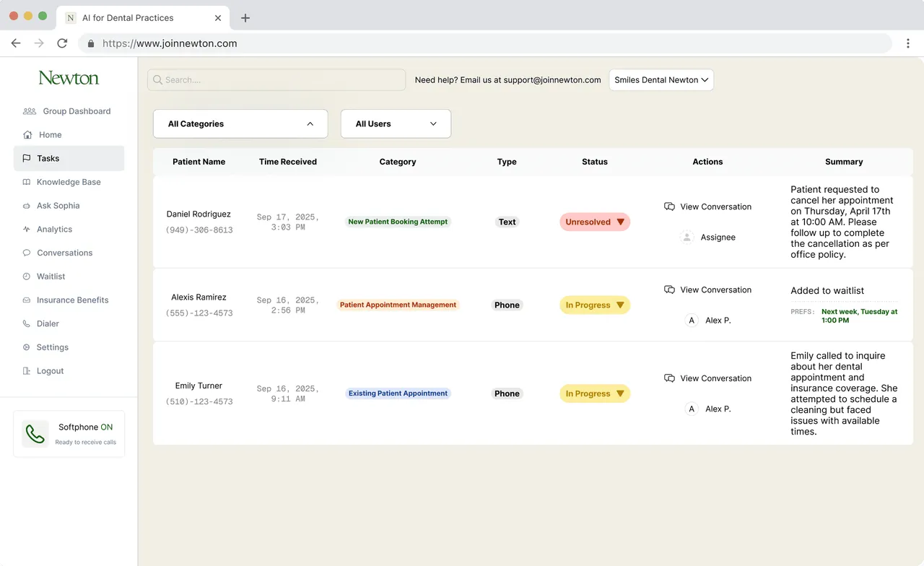The width and height of the screenshot is (924, 566).
Task: Click the Conversations bubble icon in sidebar
Action: [x=27, y=253]
